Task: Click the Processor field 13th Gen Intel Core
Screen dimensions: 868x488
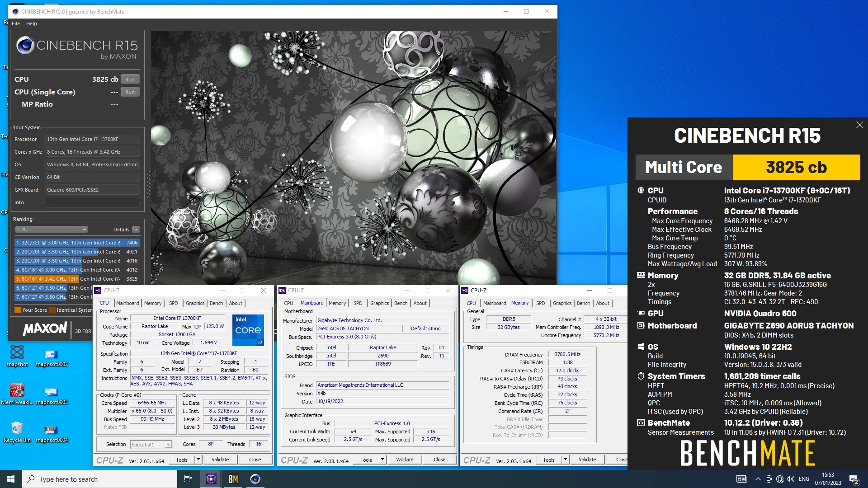Action: 92,139
